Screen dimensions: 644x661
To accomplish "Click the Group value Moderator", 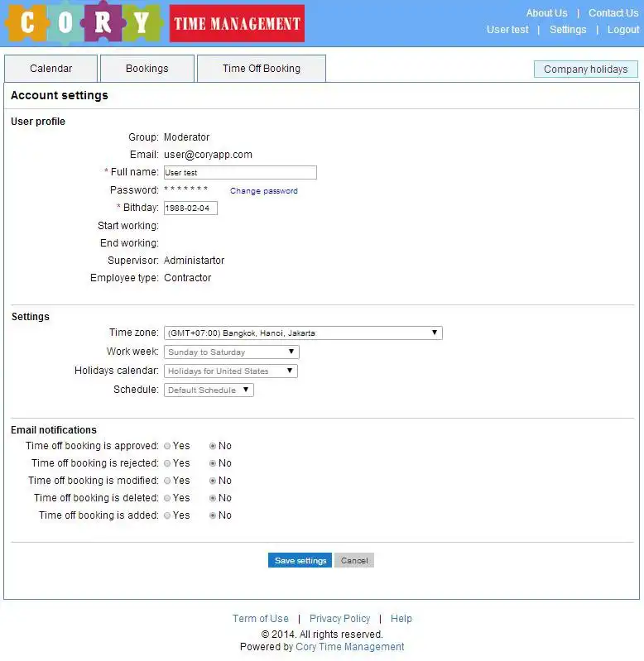I will [186, 137].
